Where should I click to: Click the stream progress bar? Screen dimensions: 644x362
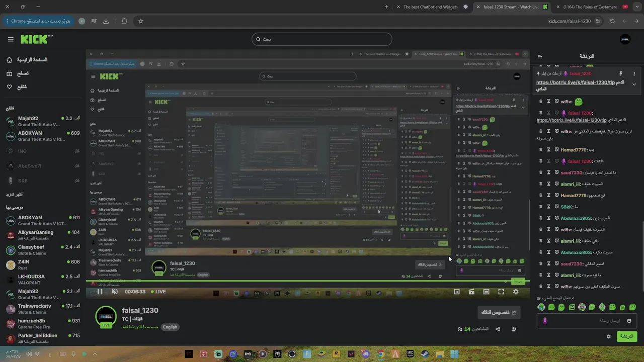pos(307,282)
